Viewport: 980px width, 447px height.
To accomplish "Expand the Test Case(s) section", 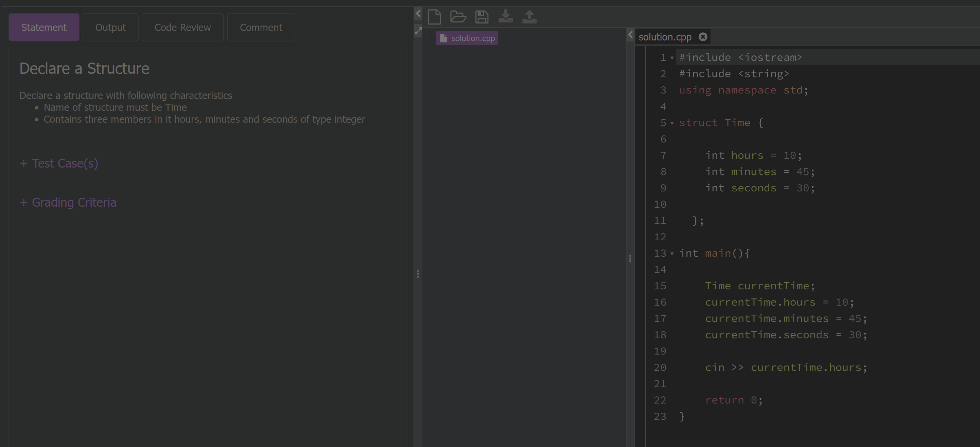I will click(x=59, y=163).
